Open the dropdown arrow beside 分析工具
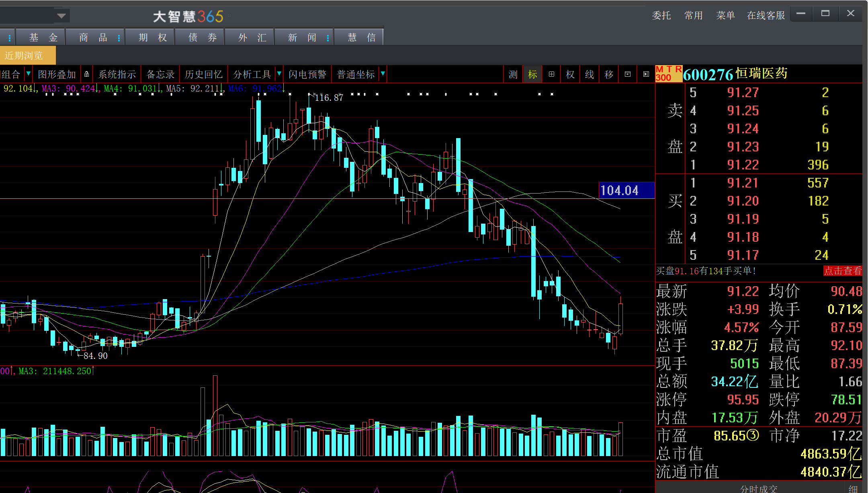Image resolution: width=868 pixels, height=493 pixels. pyautogui.click(x=279, y=73)
